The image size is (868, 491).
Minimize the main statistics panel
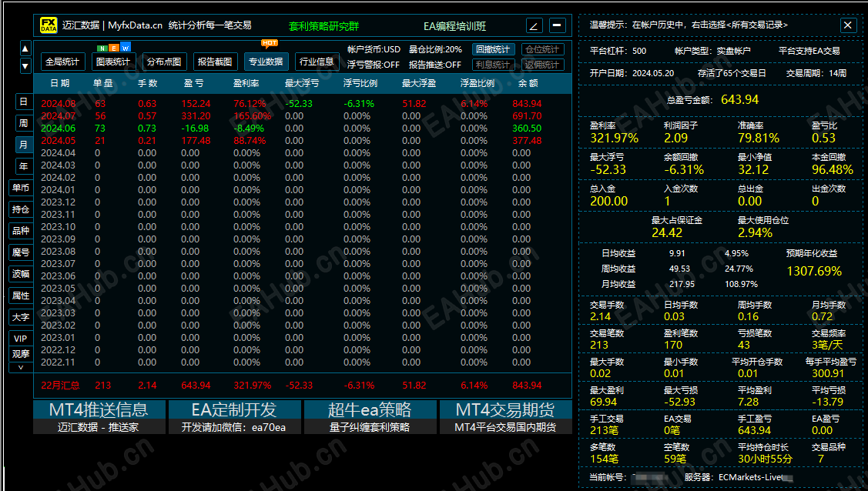[558, 25]
